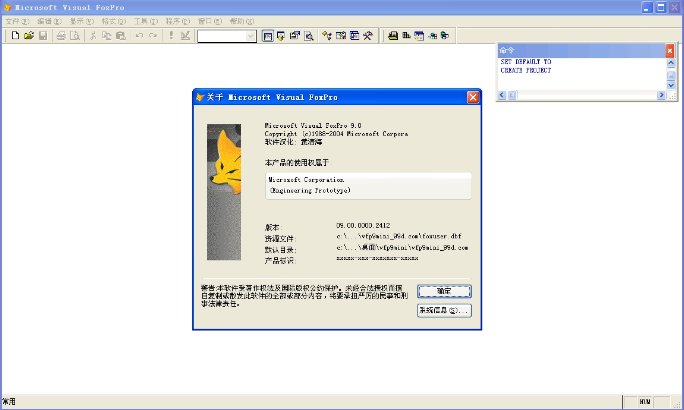
Task: Open the 文件(F) menu
Action: [17, 21]
